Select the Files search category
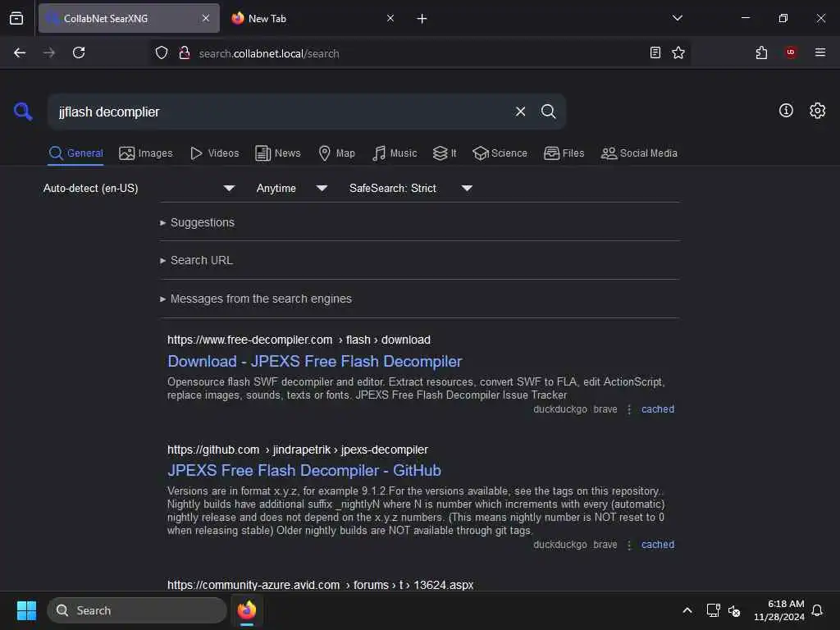This screenshot has height=630, width=840. (x=564, y=153)
